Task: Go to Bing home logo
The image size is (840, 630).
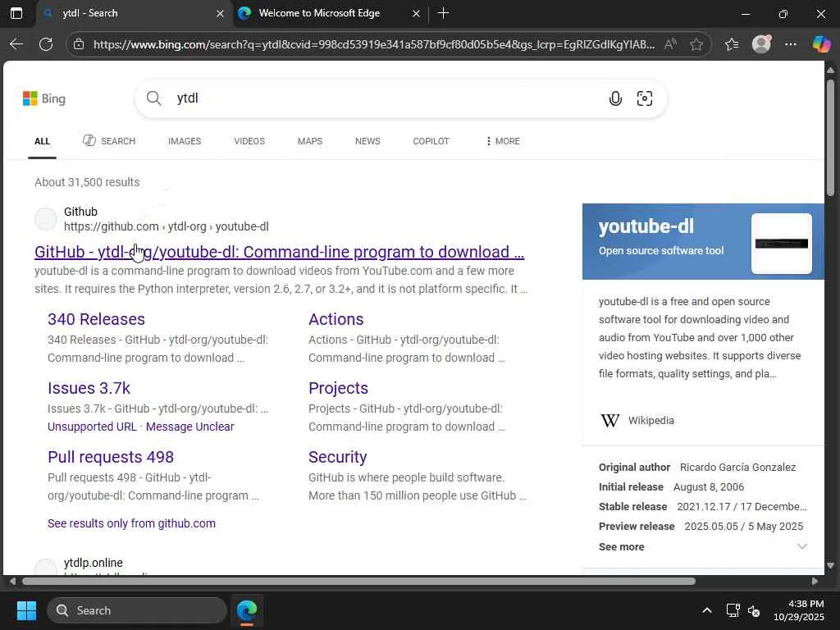Action: pyautogui.click(x=44, y=98)
